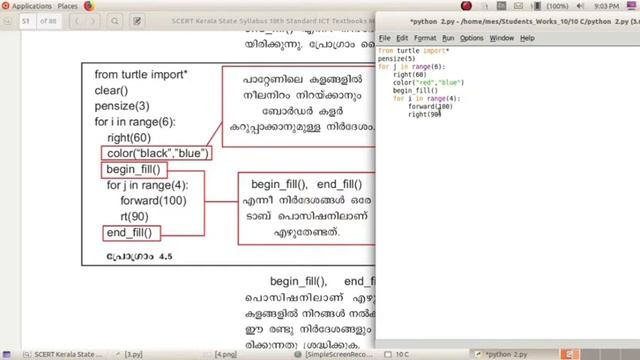
Task: Click 'for i in range(6):' in textbook
Action: (135, 122)
